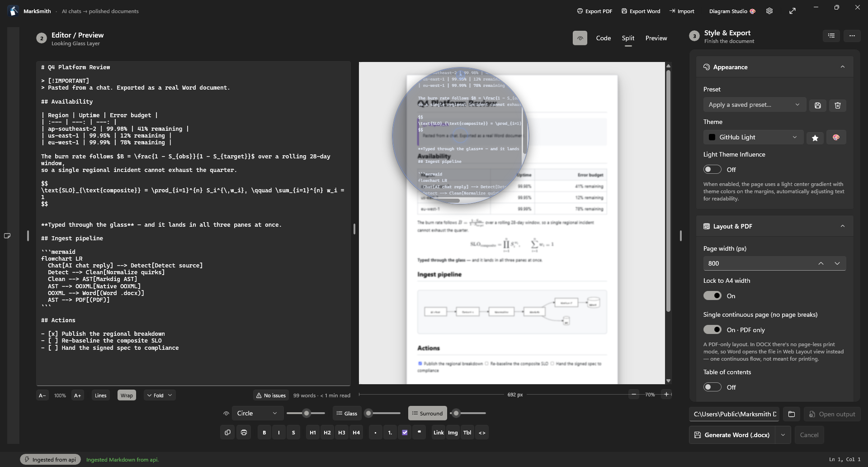Click the list icon in Style & Export header

coord(831,36)
